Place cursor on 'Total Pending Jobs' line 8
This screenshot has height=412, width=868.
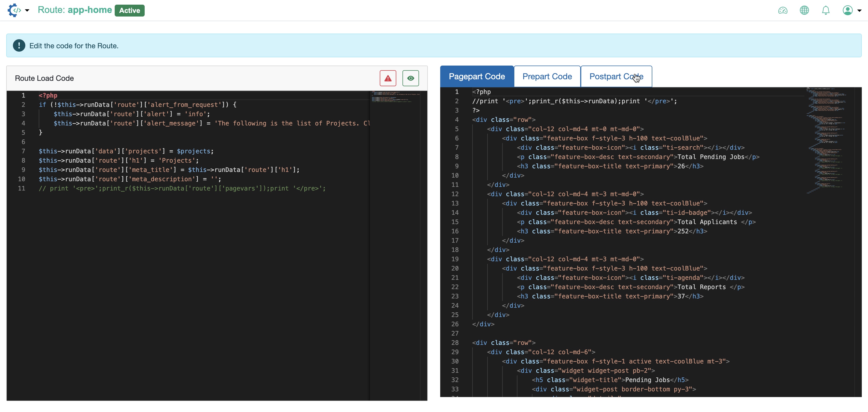[711, 157]
